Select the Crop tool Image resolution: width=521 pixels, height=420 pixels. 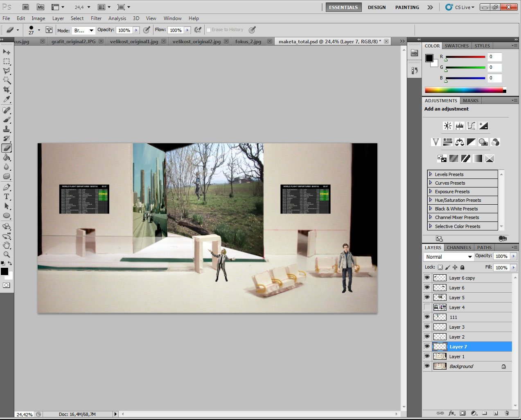(7, 90)
